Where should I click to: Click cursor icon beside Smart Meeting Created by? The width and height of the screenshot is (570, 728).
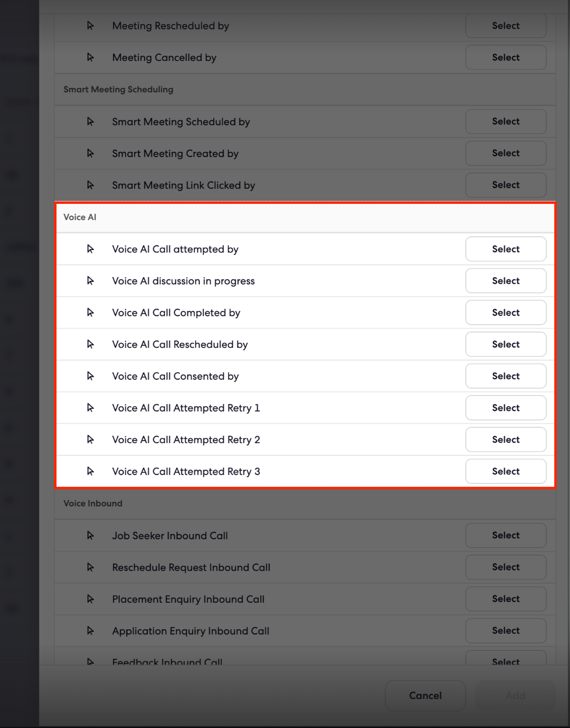[90, 153]
